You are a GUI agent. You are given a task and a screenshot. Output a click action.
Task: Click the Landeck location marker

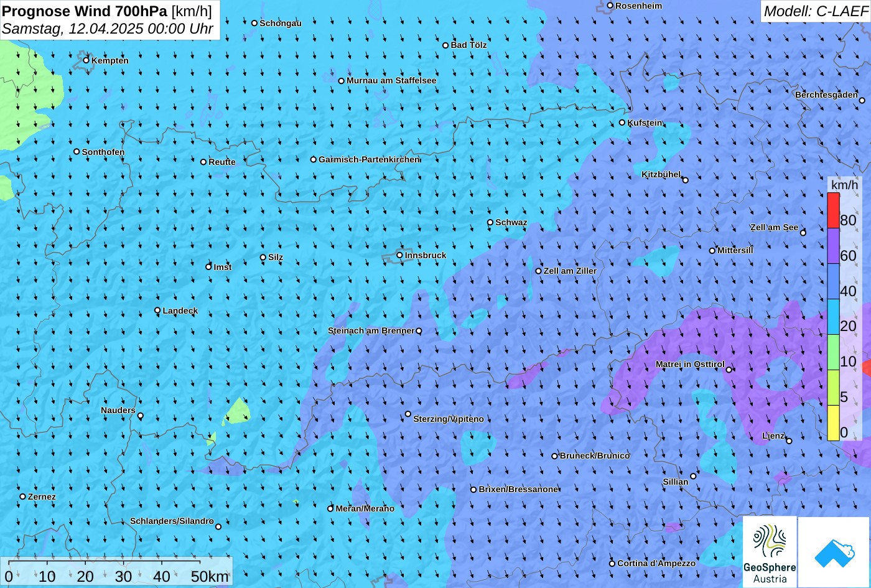[157, 310]
